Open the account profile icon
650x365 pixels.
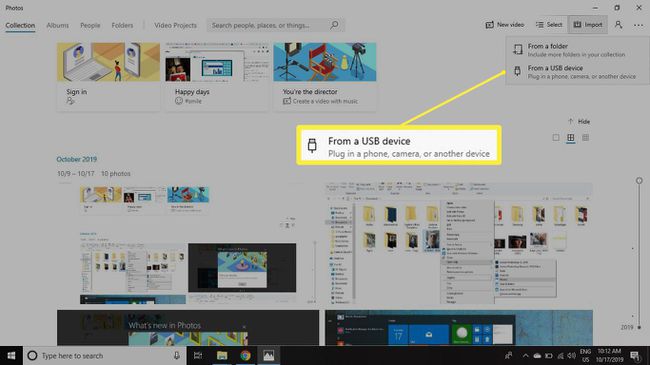coord(618,25)
